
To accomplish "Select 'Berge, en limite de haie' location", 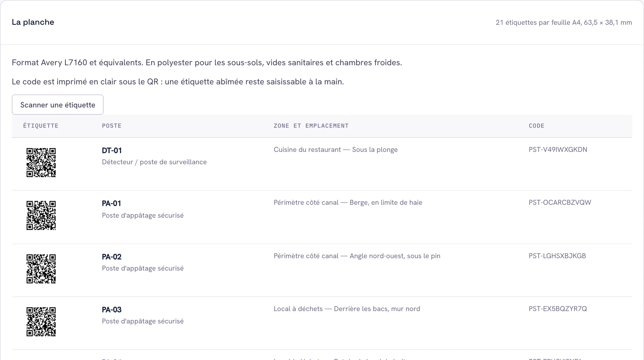I will tap(386, 202).
